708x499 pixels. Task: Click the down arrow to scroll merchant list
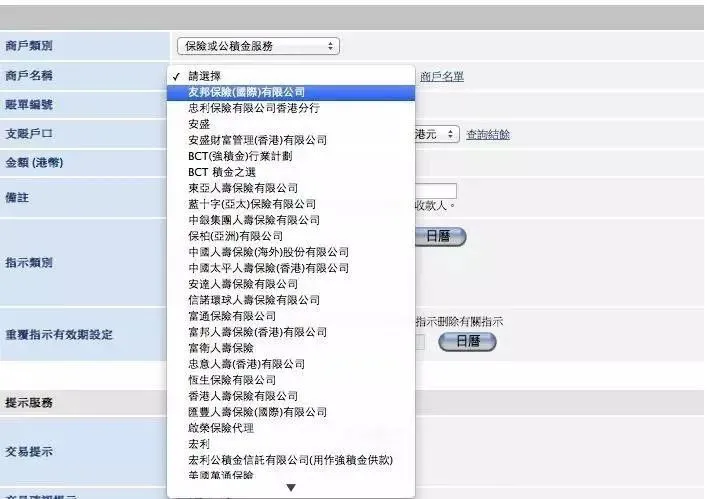click(x=291, y=488)
